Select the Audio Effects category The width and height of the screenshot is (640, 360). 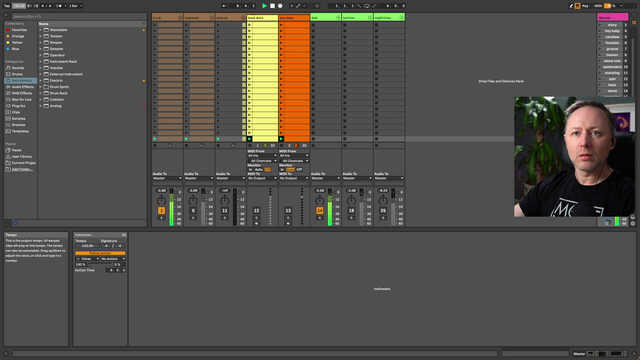(22, 87)
